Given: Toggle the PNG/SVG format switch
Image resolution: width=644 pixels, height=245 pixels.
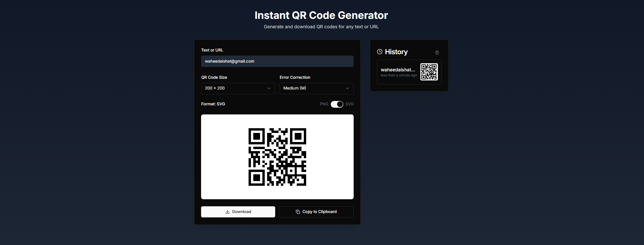Looking at the screenshot, I should click(337, 104).
